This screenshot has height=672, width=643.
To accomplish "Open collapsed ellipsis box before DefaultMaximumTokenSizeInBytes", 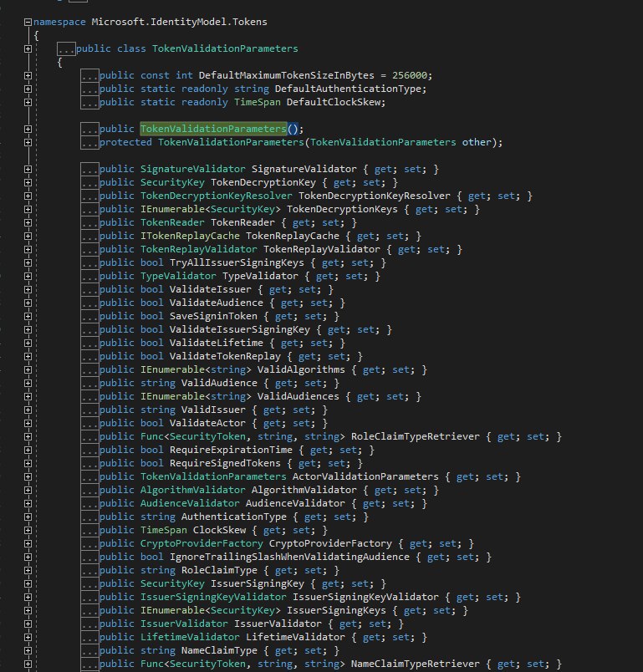I will (x=89, y=75).
